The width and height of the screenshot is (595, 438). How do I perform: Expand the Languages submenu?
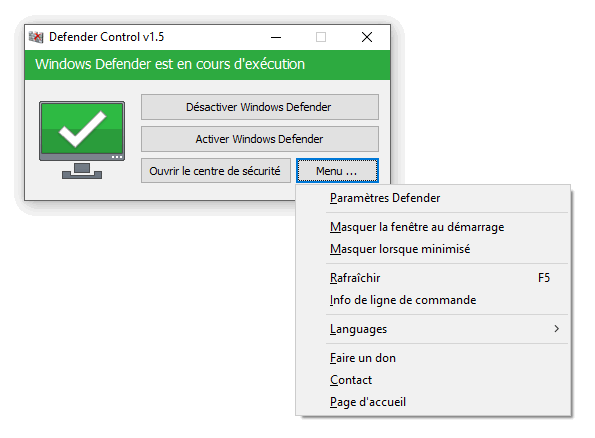point(433,329)
